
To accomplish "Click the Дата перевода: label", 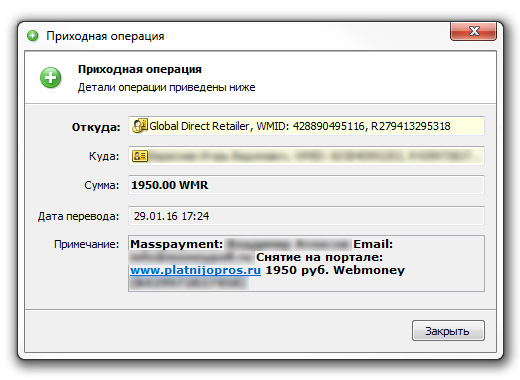I will pos(78,216).
